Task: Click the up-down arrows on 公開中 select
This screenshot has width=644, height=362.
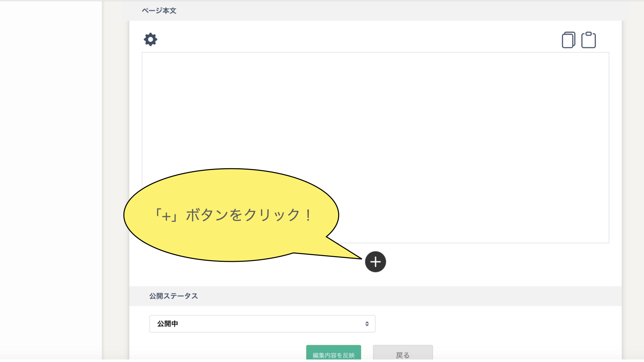Action: tap(367, 324)
